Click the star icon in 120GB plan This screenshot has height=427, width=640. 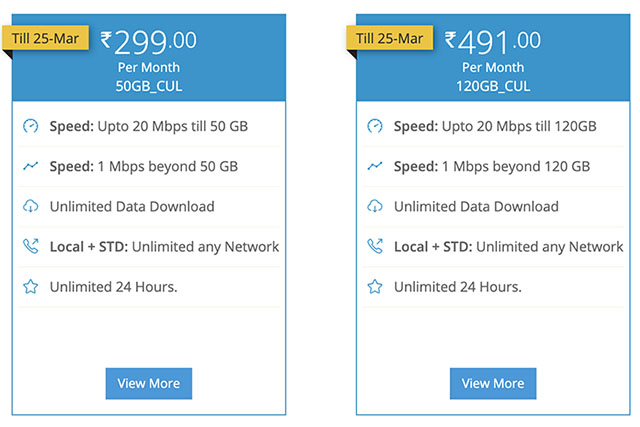tap(375, 287)
